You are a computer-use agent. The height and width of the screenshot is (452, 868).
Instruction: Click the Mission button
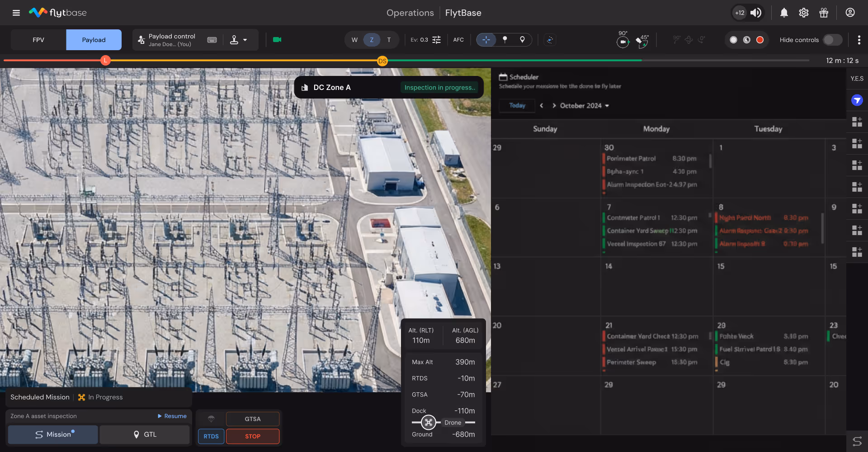[53, 434]
